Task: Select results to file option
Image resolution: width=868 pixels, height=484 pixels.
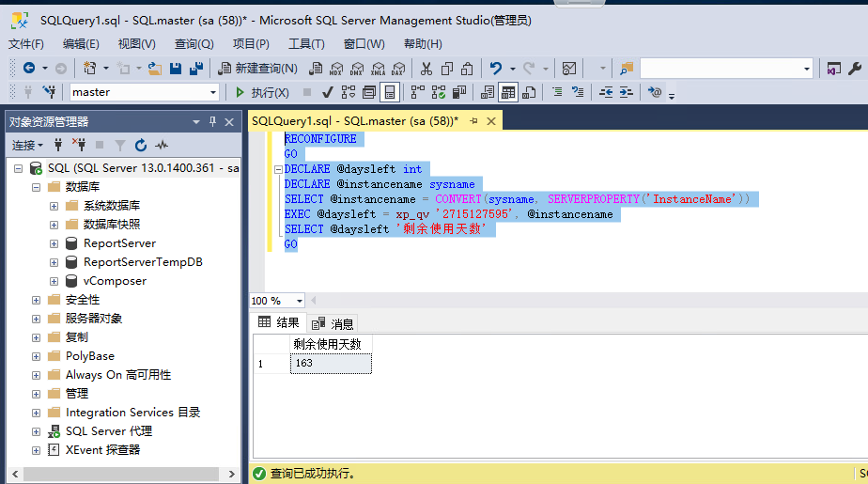Action: 529,92
